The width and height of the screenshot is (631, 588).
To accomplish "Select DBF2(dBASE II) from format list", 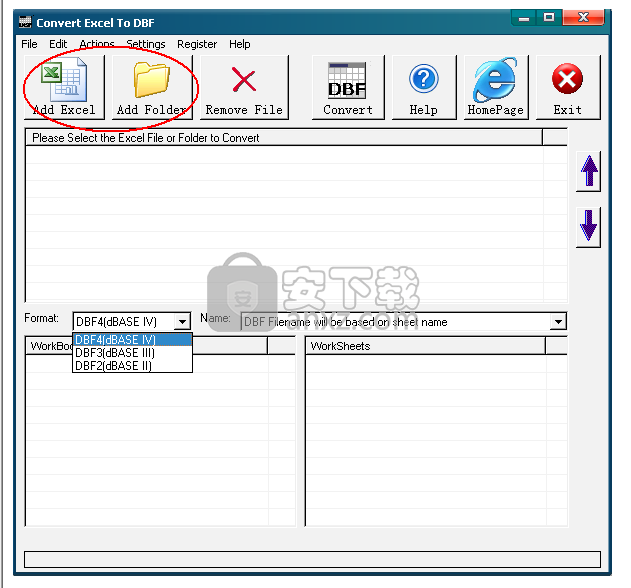I will [132, 365].
